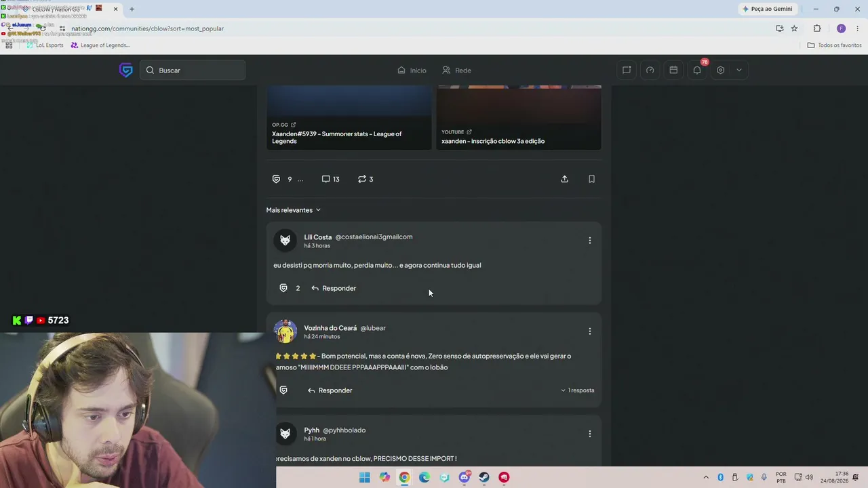Open the YouTube xaanden inscrição cblow card
This screenshot has width=868, height=488.
pos(519,118)
